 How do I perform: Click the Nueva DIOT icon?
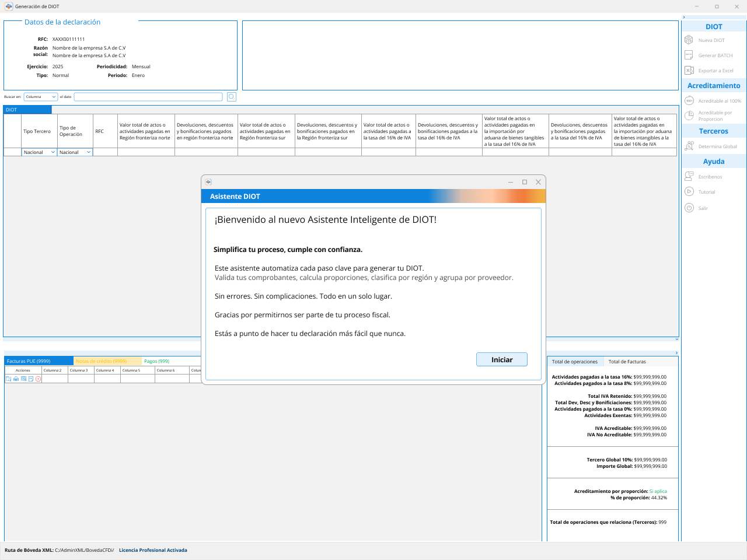coord(689,40)
